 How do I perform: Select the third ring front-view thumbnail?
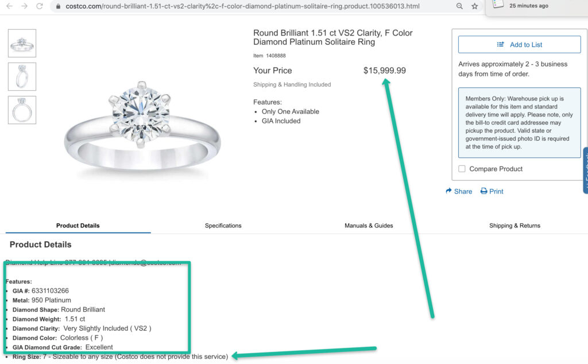pos(22,110)
